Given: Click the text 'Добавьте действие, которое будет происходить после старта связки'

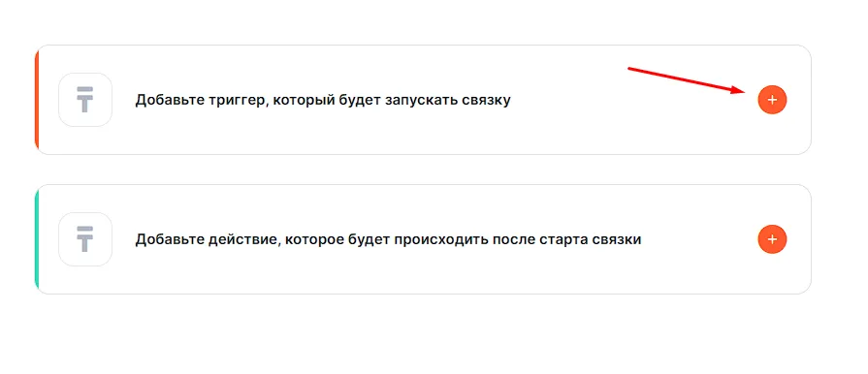Looking at the screenshot, I should [388, 239].
